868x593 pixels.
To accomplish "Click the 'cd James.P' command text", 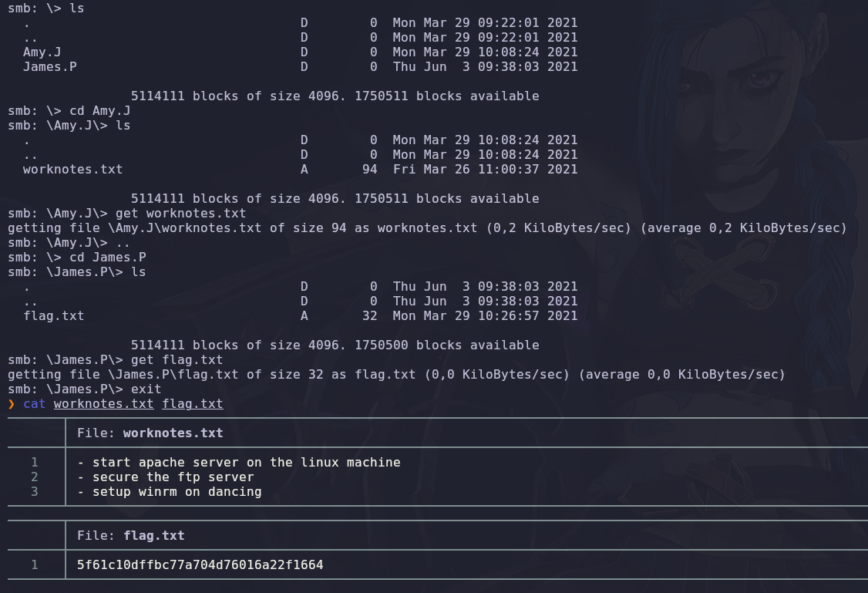I will [x=107, y=257].
